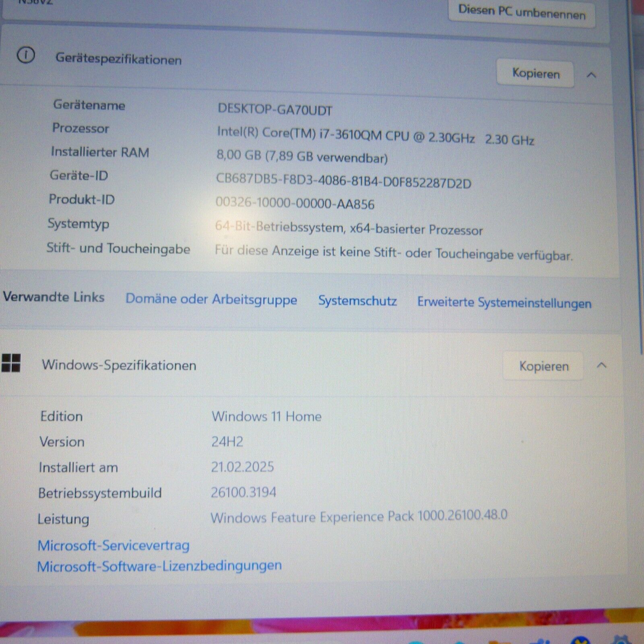Open the Microsoft-Servicevertrag link

point(114,545)
